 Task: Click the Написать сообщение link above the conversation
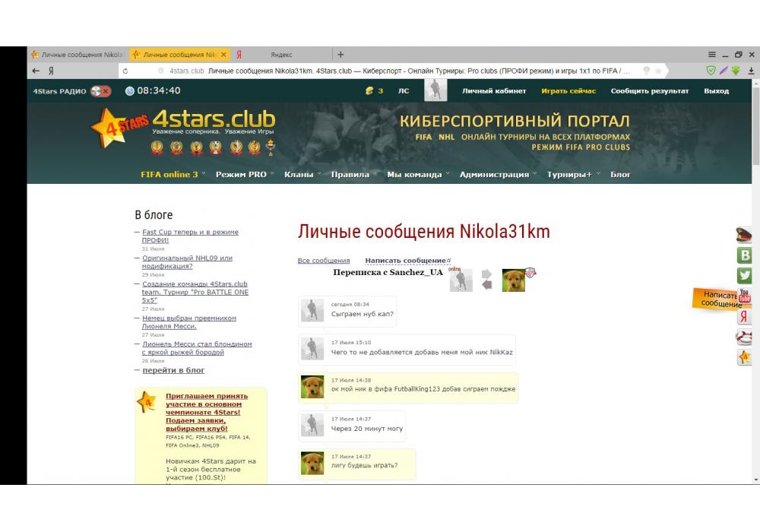pyautogui.click(x=407, y=261)
